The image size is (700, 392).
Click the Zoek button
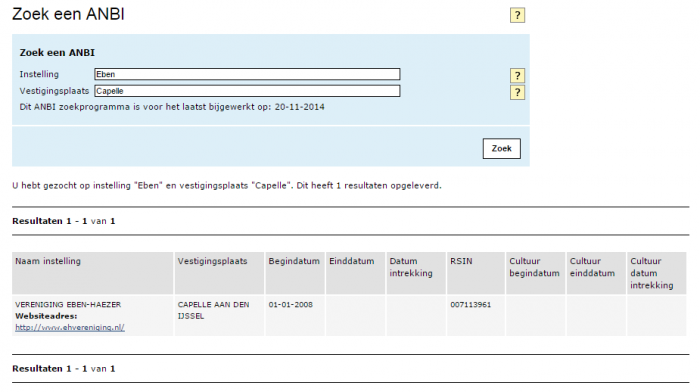(501, 149)
